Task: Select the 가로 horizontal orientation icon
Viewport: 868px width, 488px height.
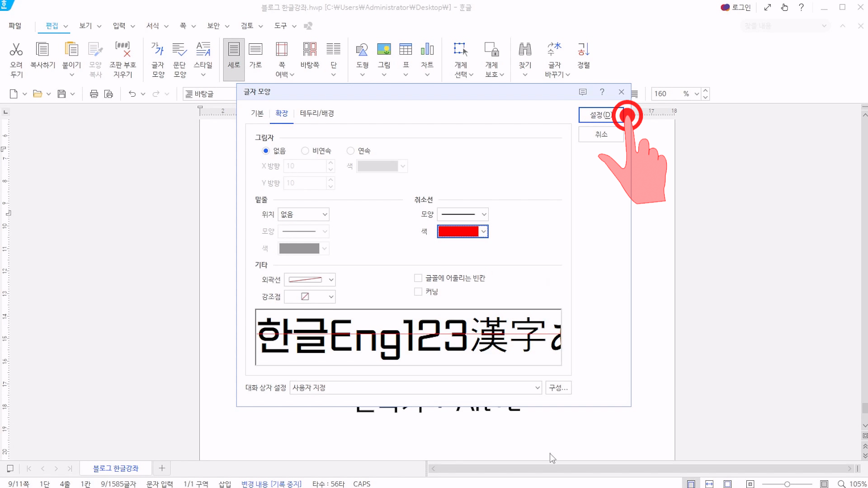Action: click(x=255, y=50)
